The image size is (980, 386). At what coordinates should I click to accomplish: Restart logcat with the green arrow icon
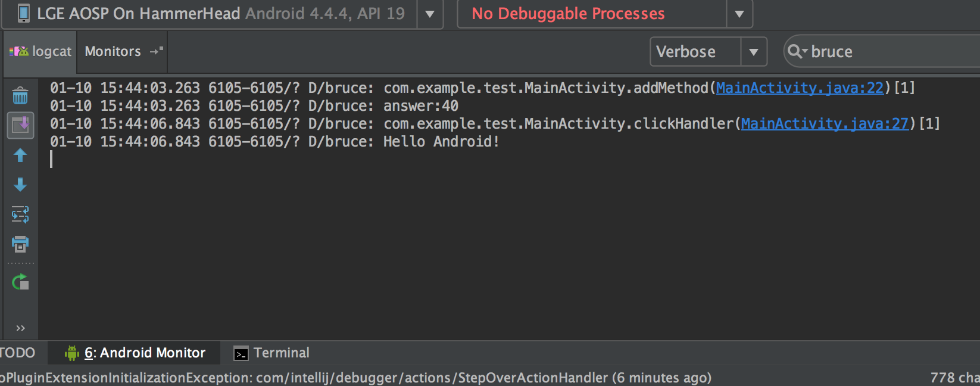point(20,282)
